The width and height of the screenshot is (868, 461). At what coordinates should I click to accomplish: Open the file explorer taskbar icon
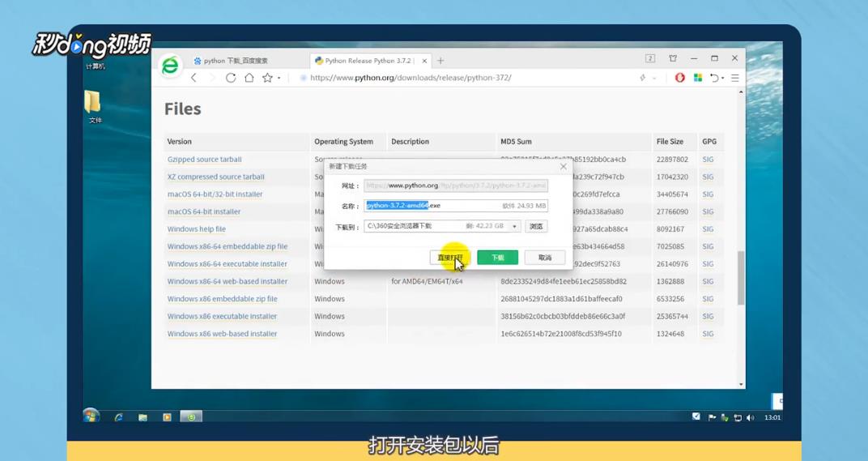[143, 416]
